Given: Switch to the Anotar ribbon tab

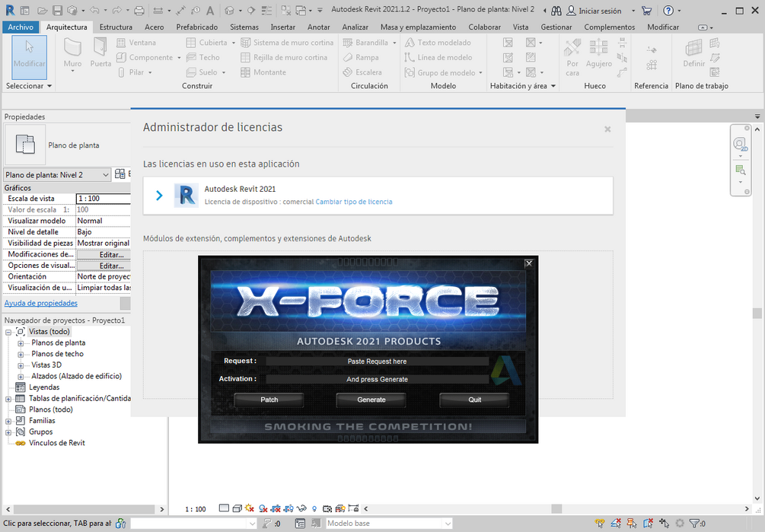Looking at the screenshot, I should (319, 27).
